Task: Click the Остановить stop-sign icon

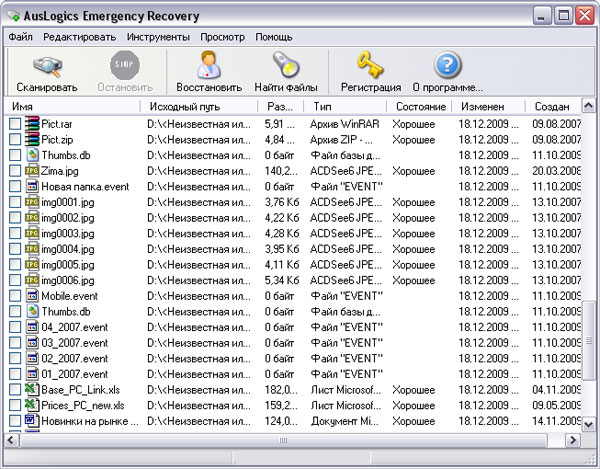Action: pos(125,65)
